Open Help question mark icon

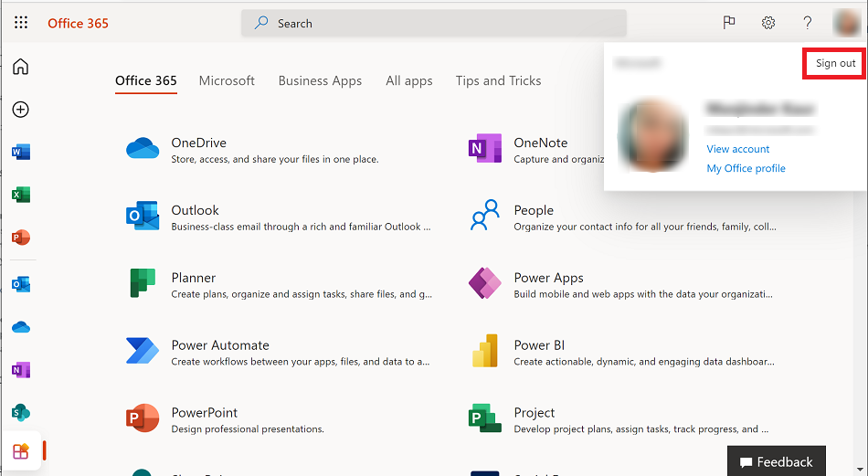click(x=808, y=23)
